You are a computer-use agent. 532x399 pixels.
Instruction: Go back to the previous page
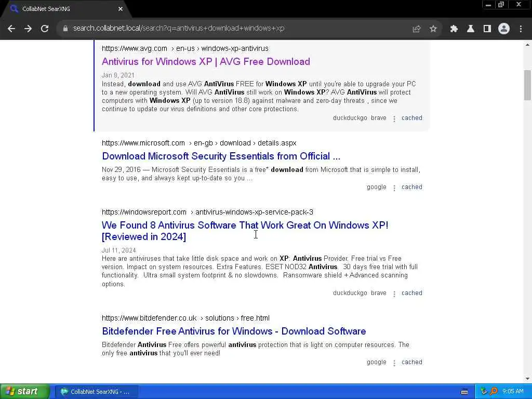pyautogui.click(x=11, y=29)
